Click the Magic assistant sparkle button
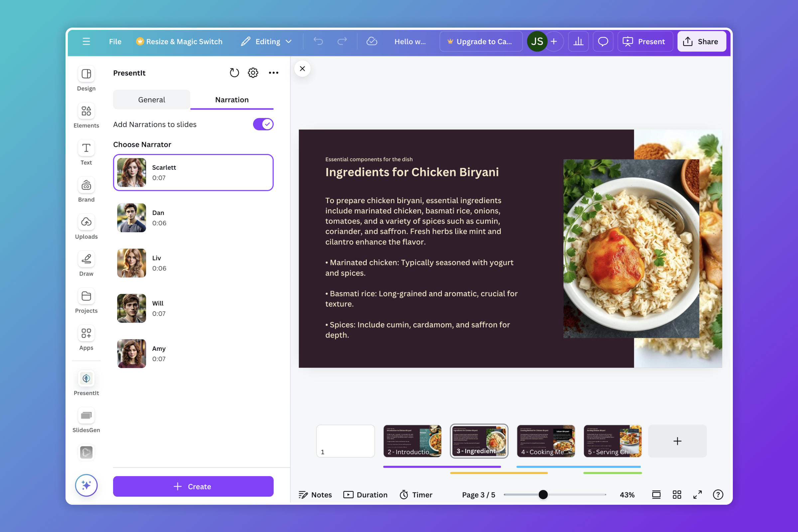This screenshot has width=798, height=532. [86, 485]
